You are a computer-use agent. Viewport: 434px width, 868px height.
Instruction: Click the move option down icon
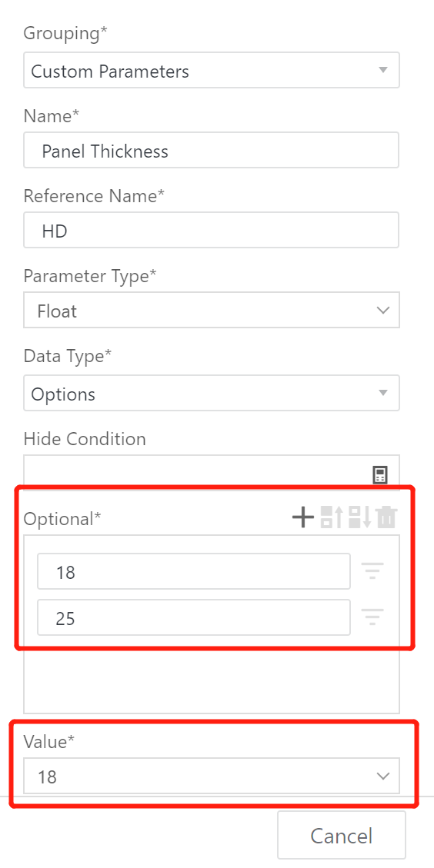click(360, 517)
